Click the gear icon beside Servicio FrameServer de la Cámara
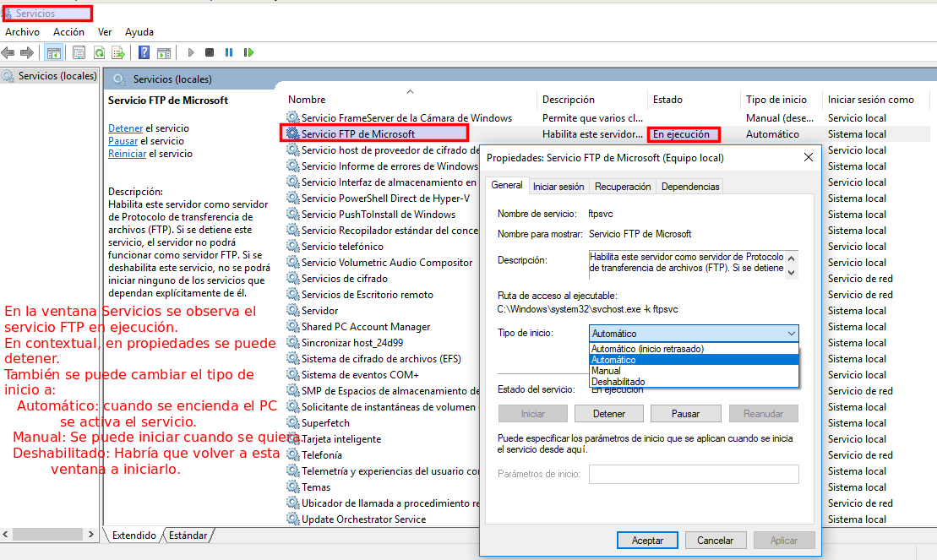 (x=293, y=117)
